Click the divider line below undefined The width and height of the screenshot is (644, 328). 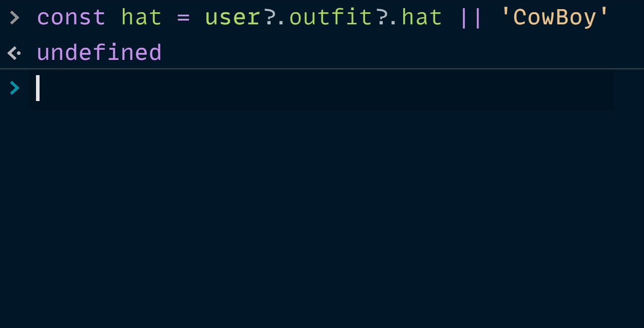322,68
